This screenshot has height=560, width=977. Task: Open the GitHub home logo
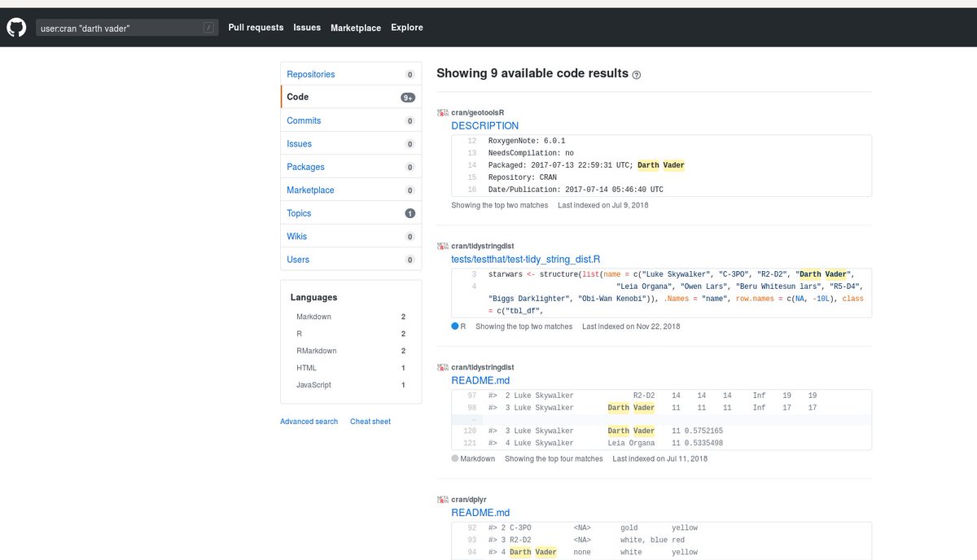tap(16, 28)
